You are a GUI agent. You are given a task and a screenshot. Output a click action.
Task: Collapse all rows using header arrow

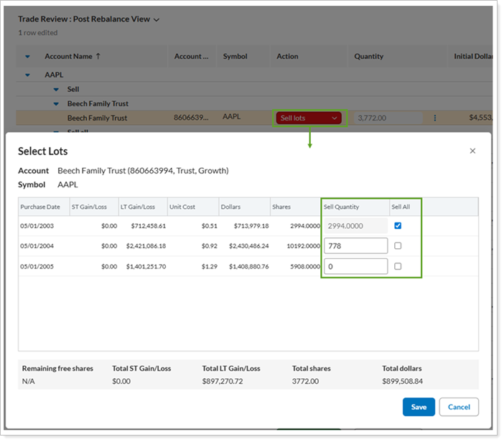click(28, 57)
